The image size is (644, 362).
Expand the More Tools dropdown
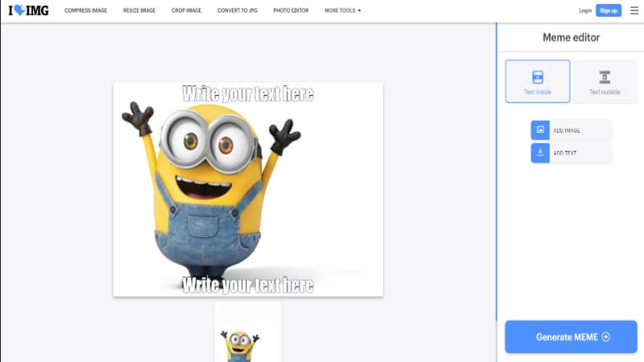coord(343,10)
